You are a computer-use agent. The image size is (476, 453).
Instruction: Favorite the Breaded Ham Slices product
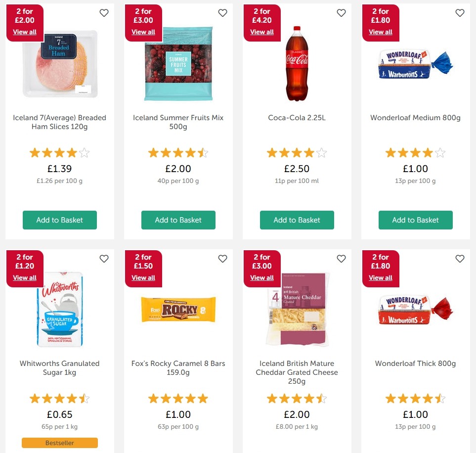(104, 13)
